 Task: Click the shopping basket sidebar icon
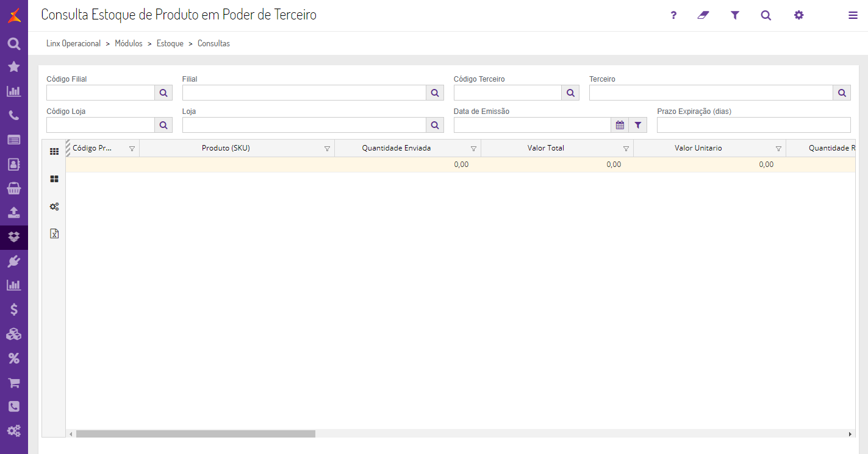pos(14,188)
